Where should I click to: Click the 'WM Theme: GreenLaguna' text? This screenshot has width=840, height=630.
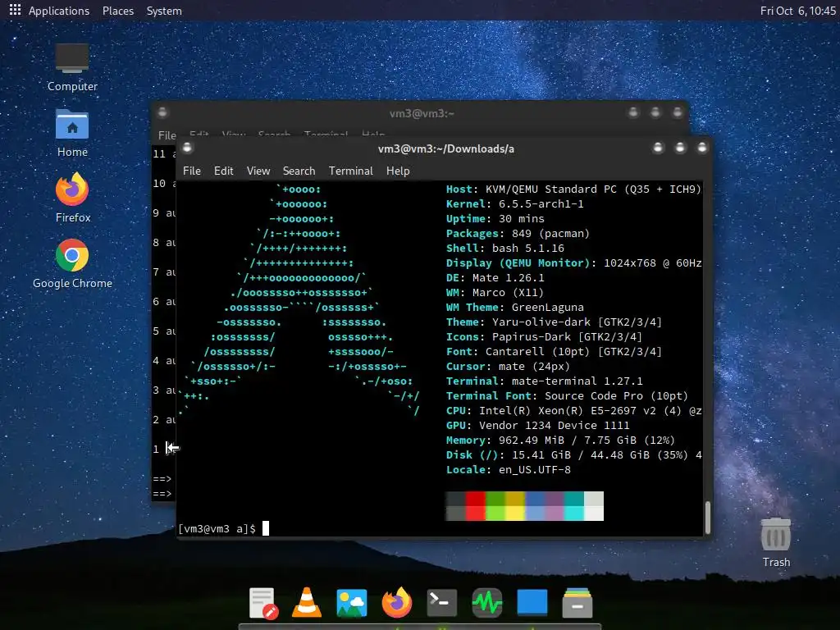click(515, 308)
